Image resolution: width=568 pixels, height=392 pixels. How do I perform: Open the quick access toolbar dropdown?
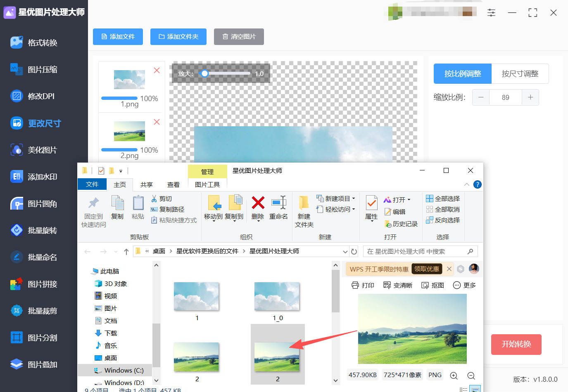121,171
